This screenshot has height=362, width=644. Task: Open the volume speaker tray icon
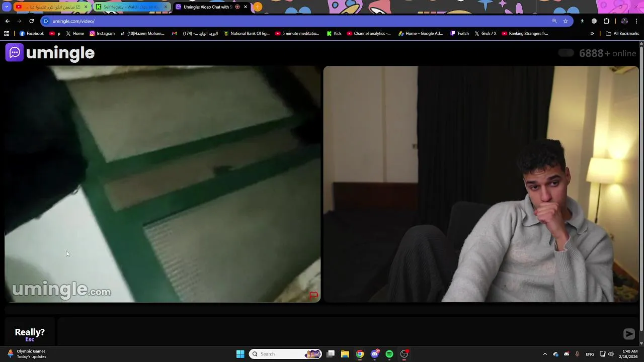[611, 354]
